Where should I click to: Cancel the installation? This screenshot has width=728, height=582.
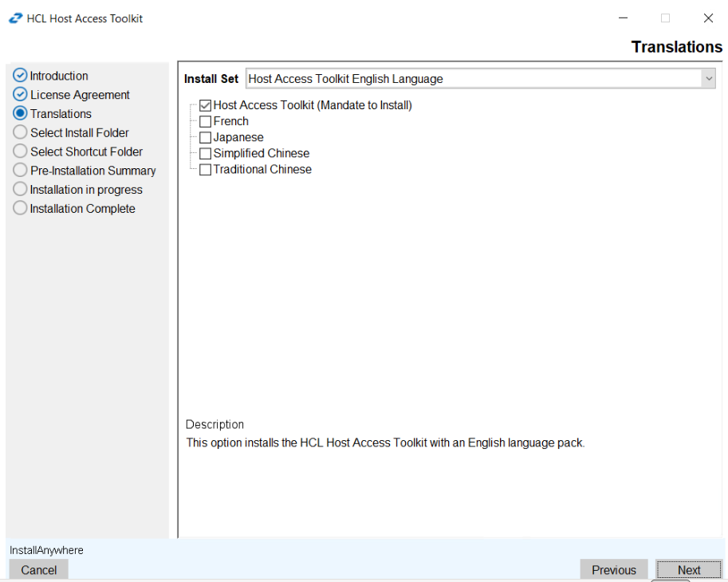(x=38, y=570)
